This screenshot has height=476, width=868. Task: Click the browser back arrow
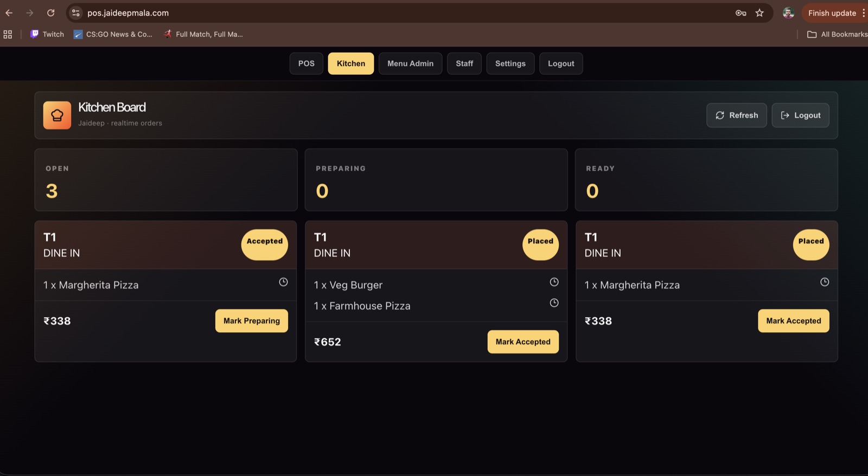tap(9, 13)
